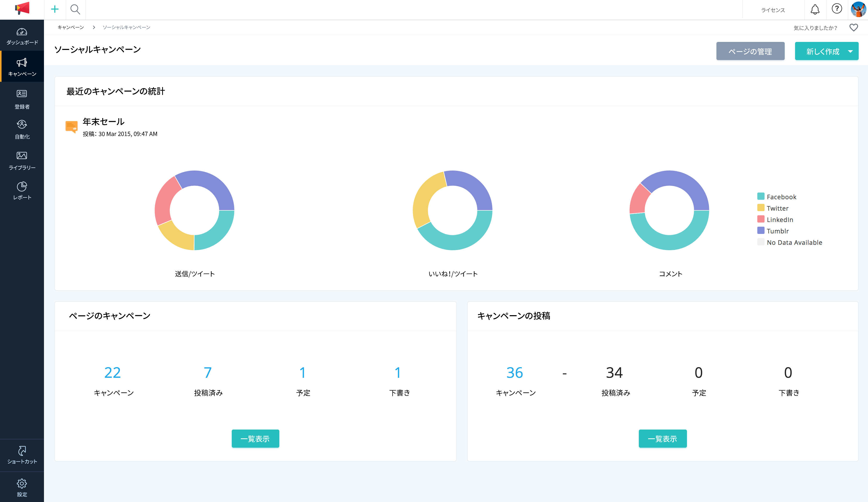Click the 投稿: 30 Mar 2015 timestamp
Screen dimensions: 868x502
point(120,134)
